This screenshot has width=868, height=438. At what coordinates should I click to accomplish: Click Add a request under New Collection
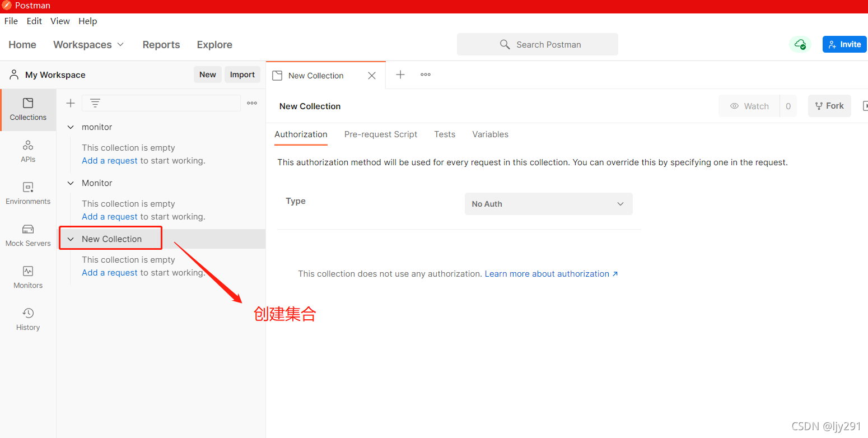point(109,272)
